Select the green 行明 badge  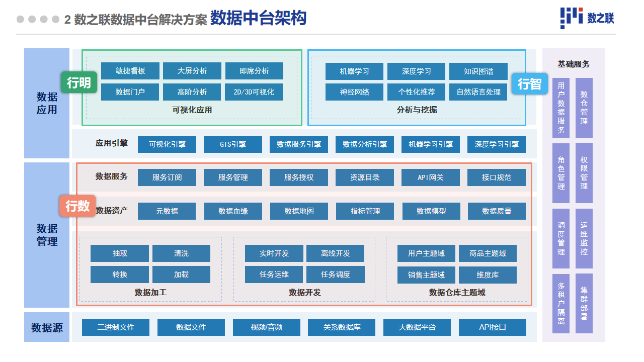79,82
